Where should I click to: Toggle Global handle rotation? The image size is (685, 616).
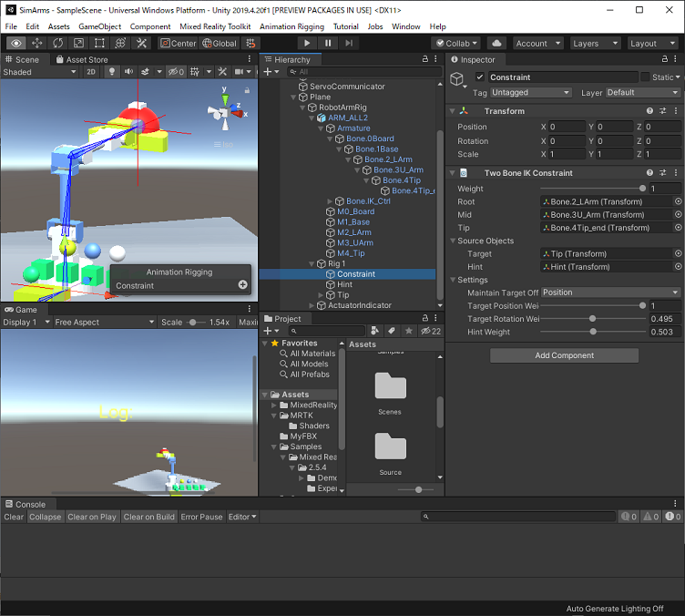[x=220, y=43]
